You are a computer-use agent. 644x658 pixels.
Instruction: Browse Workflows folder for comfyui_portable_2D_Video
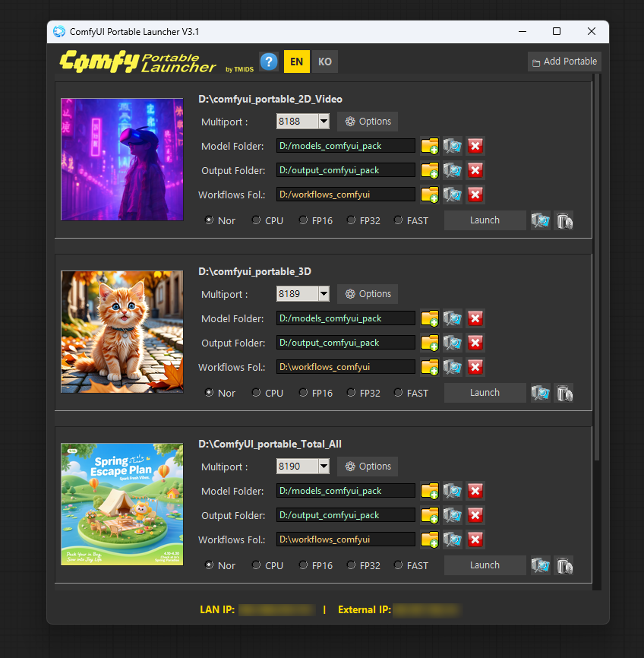[x=430, y=195]
